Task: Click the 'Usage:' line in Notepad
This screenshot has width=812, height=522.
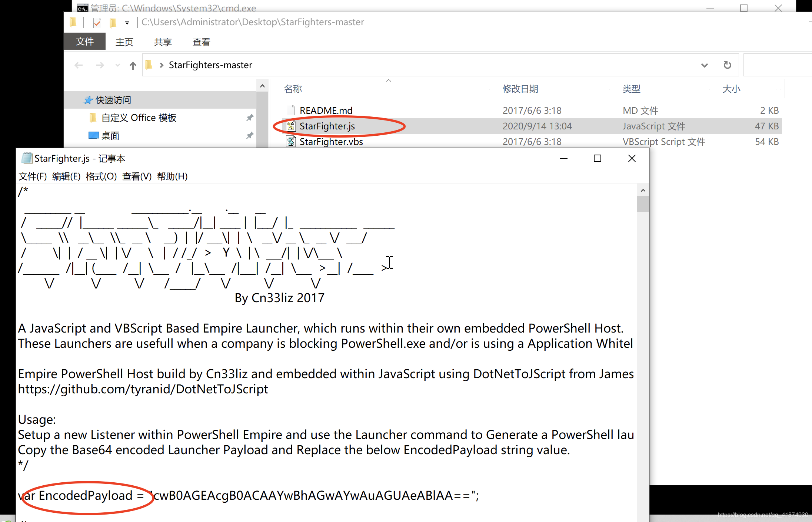Action: click(37, 419)
